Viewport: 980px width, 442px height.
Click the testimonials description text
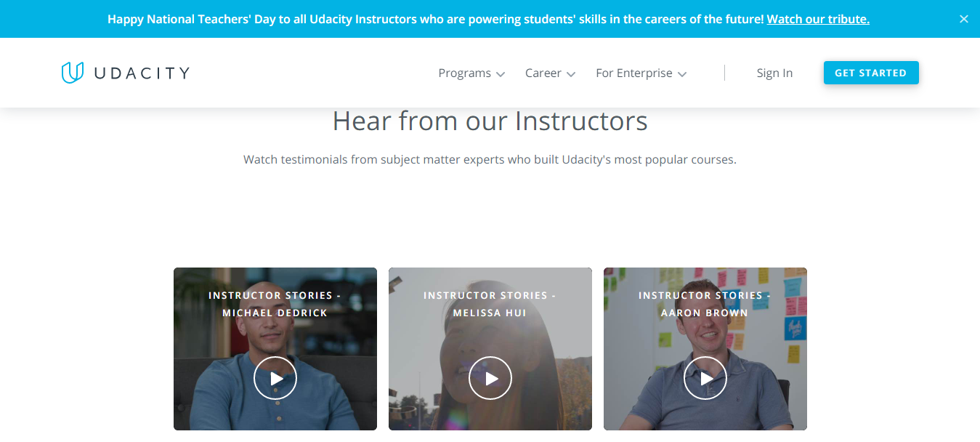(490, 159)
